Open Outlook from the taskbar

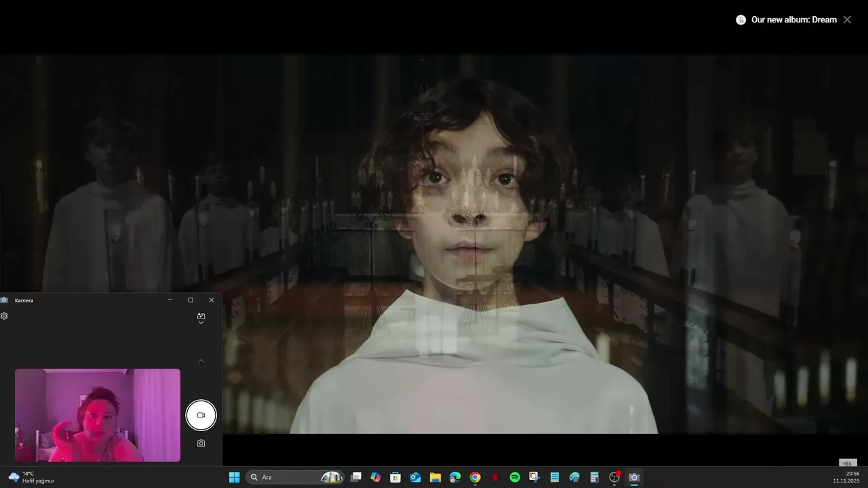click(x=416, y=477)
